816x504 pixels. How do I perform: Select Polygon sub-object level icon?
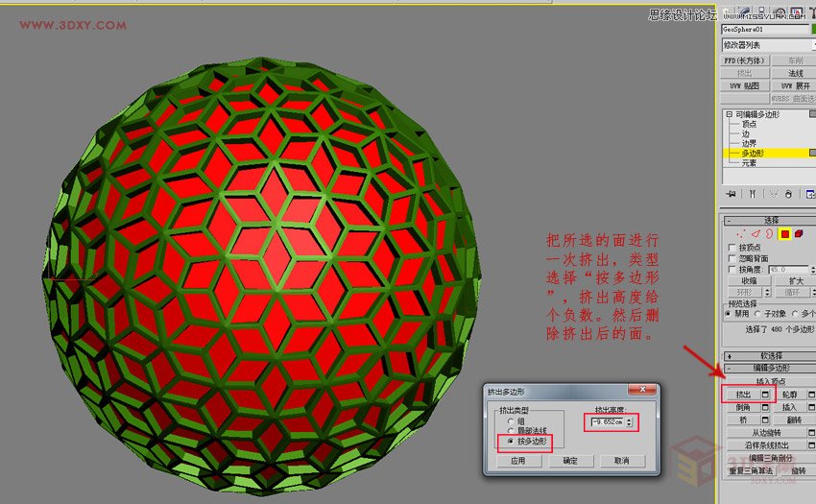pyautogui.click(x=784, y=234)
